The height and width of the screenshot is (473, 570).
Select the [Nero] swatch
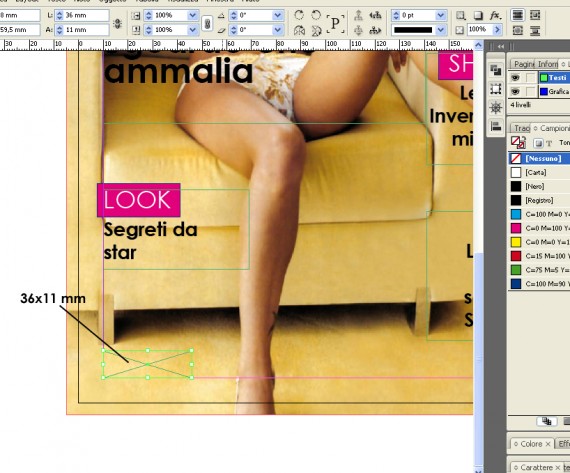point(539,186)
